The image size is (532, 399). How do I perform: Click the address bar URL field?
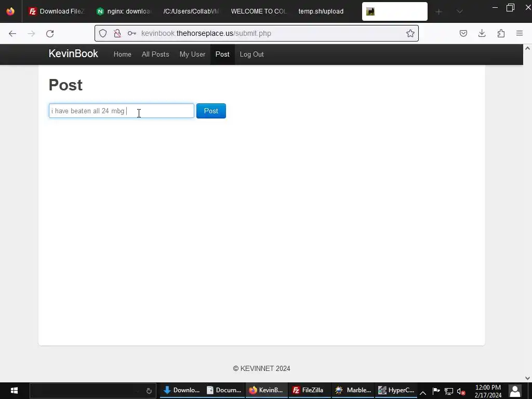tap(258, 33)
